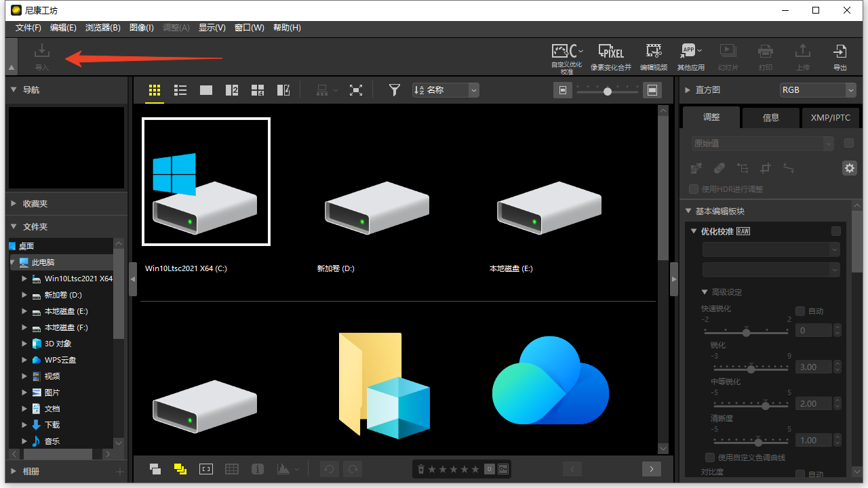Open adjustment settings gear icon
Screen dimensions: 868x488
[x=849, y=168]
